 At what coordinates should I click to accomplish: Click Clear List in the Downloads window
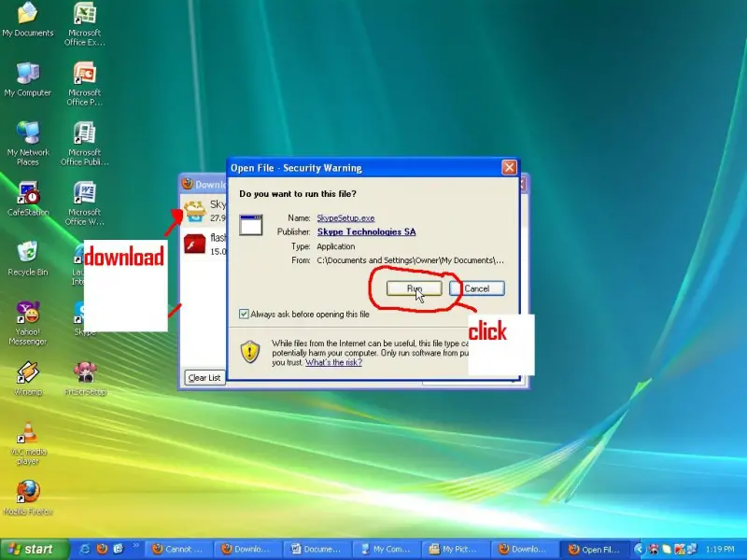(x=204, y=378)
